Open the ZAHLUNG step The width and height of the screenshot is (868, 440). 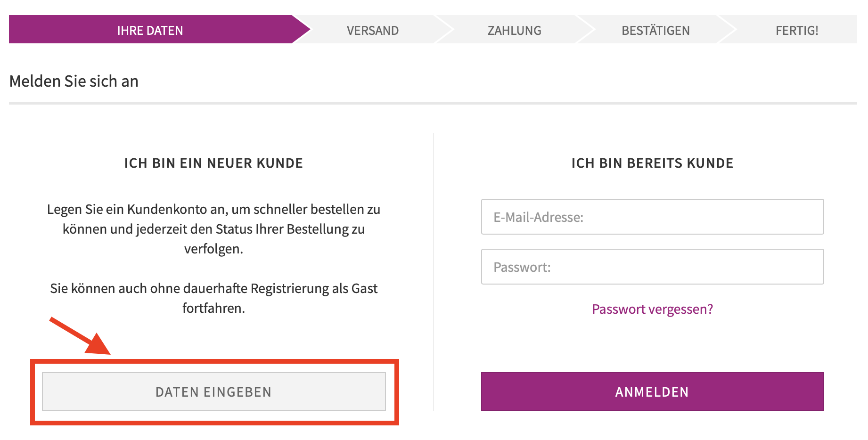(514, 30)
